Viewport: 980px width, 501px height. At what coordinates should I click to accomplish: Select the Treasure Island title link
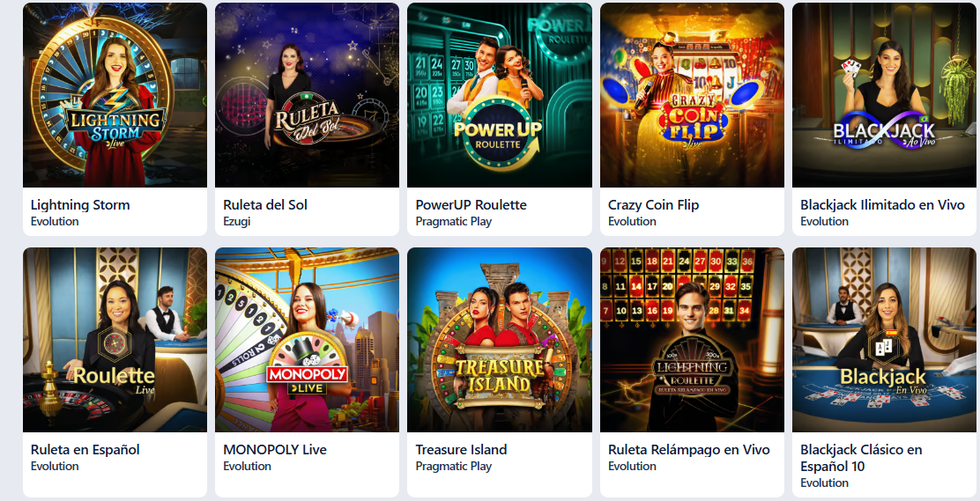click(461, 450)
